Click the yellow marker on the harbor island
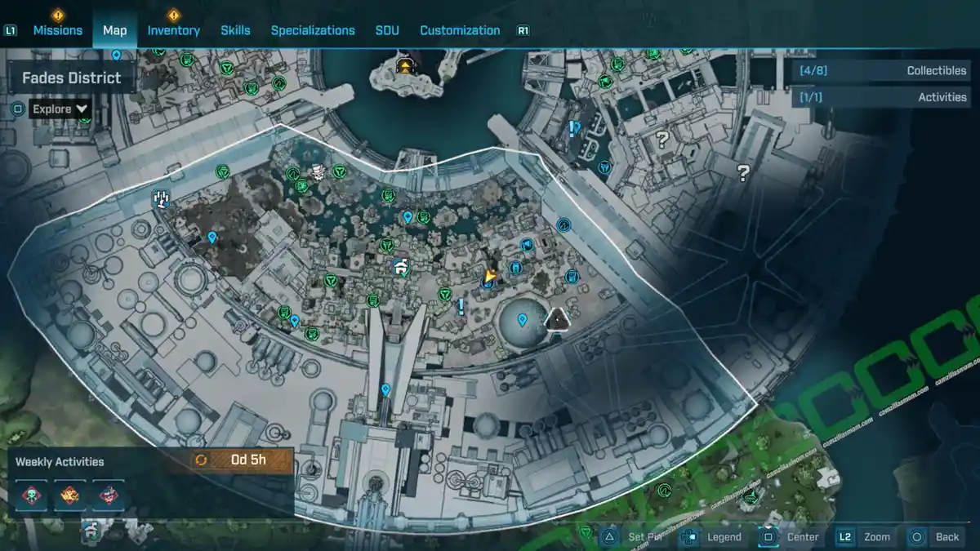Image resolution: width=980 pixels, height=551 pixels. tap(404, 65)
